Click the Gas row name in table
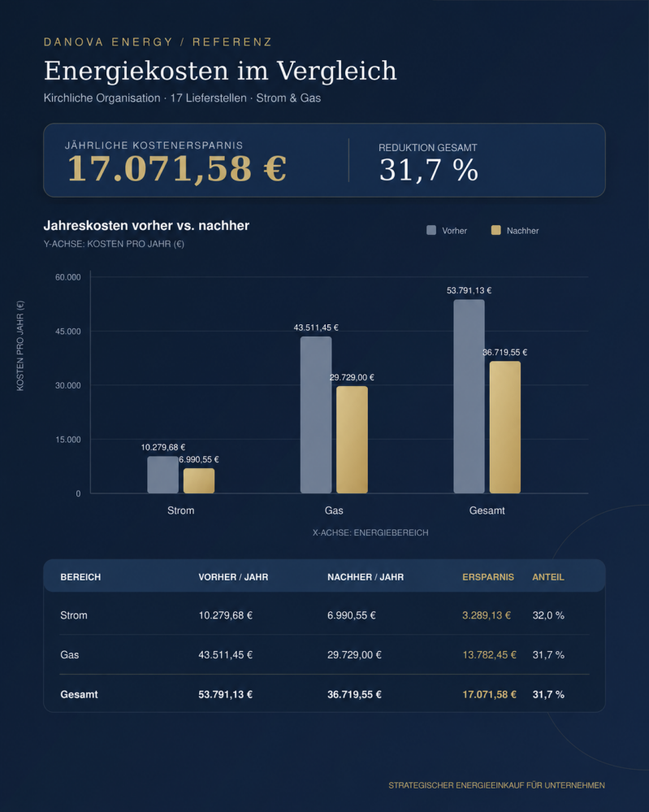The width and height of the screenshot is (649, 812). pyautogui.click(x=69, y=655)
